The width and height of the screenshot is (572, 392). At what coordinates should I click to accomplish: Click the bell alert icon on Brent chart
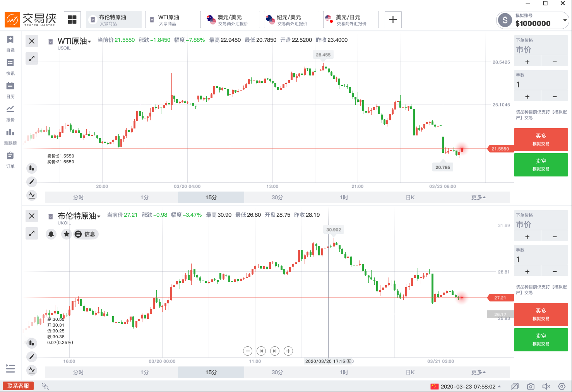coord(51,234)
